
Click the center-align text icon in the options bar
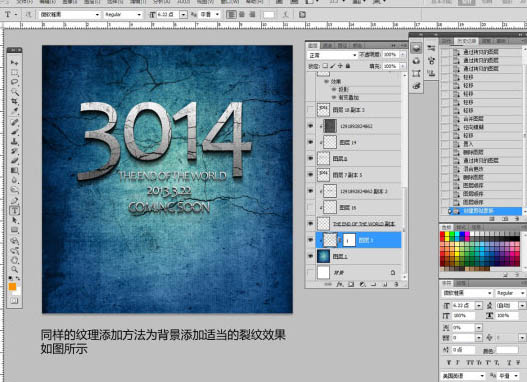242,14
